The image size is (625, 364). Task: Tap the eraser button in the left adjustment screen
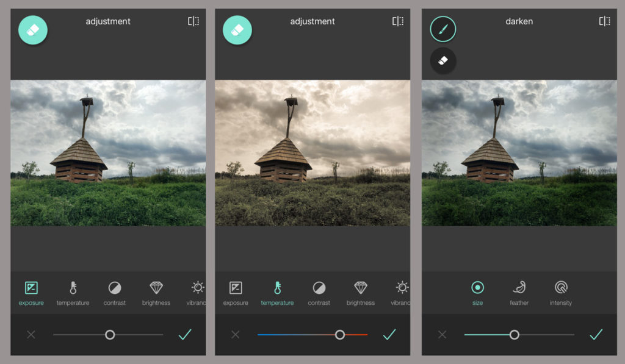[33, 30]
